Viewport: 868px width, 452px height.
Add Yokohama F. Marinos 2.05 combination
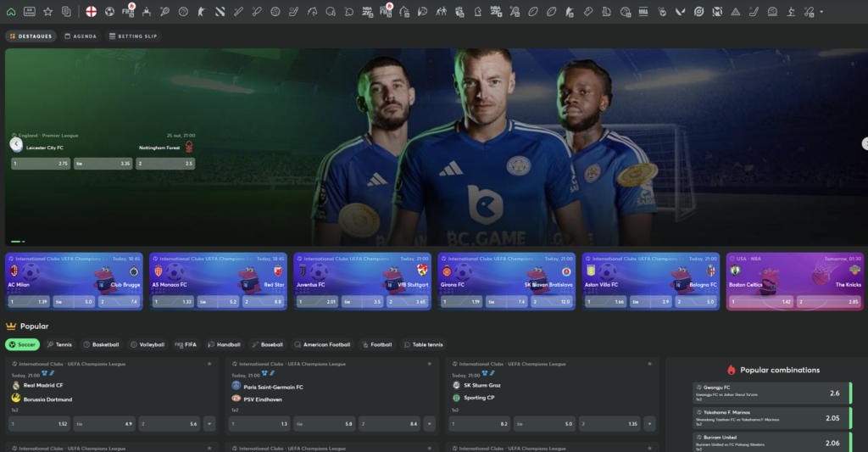(771, 418)
